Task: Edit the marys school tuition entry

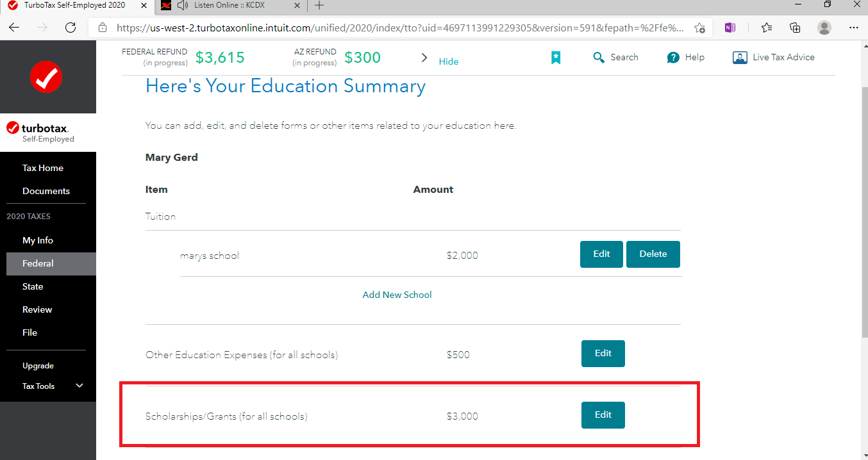Action: coord(601,254)
